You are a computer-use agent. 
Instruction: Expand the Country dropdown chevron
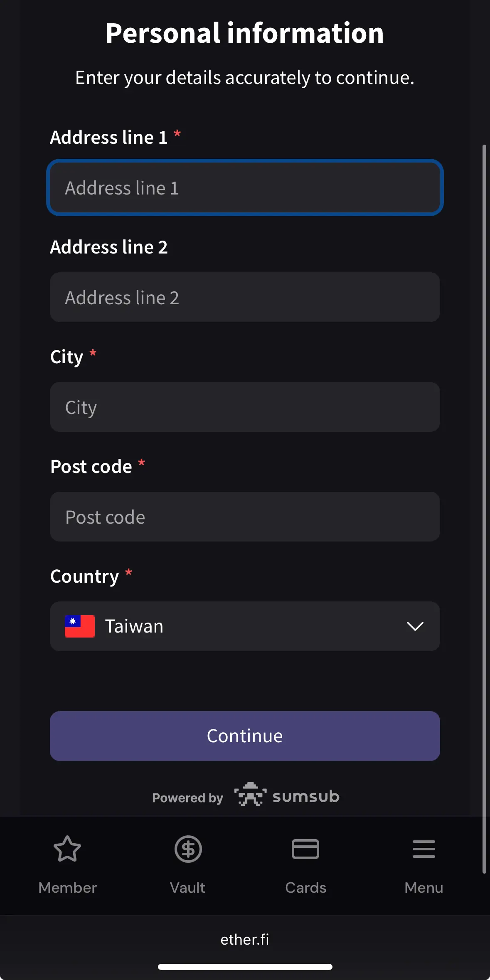point(415,626)
